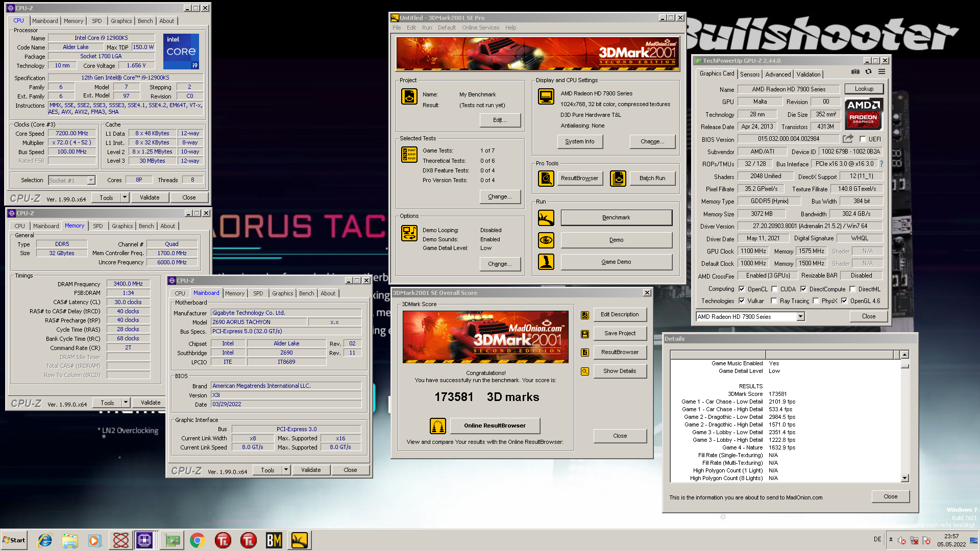Click the ResultBrowser icon in score window

click(x=585, y=353)
